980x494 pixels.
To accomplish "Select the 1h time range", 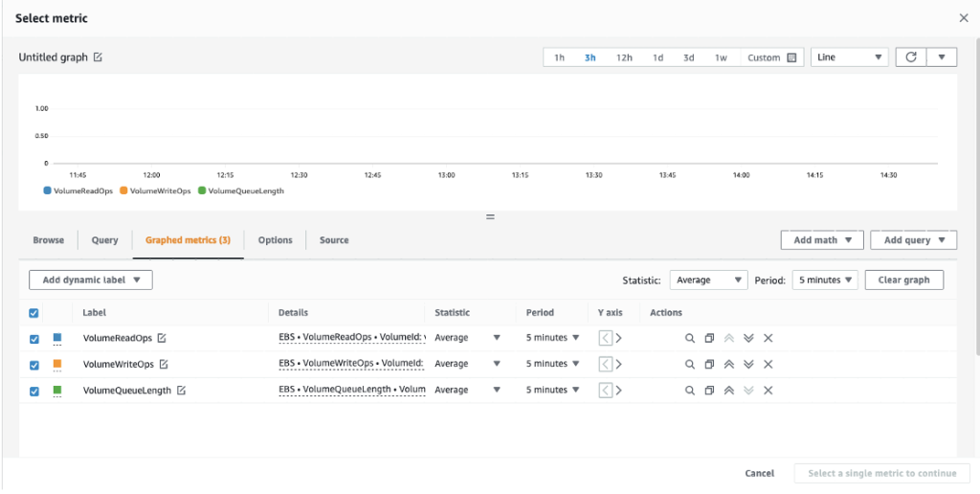I will (x=559, y=57).
